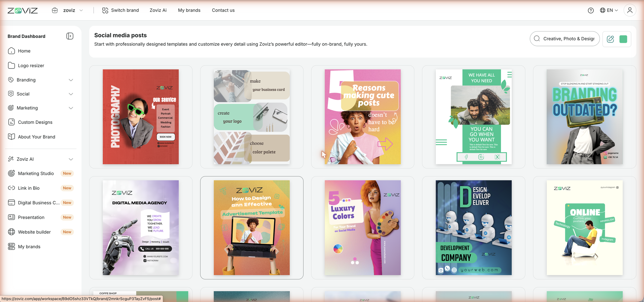This screenshot has width=644, height=302.
Task: Open the Branding Outdated template
Action: click(585, 117)
